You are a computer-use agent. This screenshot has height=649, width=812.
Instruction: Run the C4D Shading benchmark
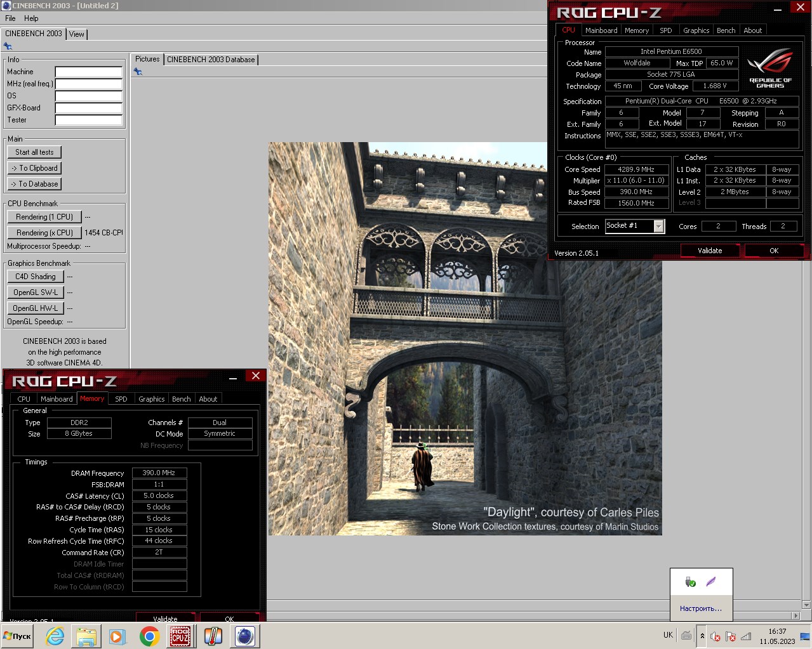[36, 277]
